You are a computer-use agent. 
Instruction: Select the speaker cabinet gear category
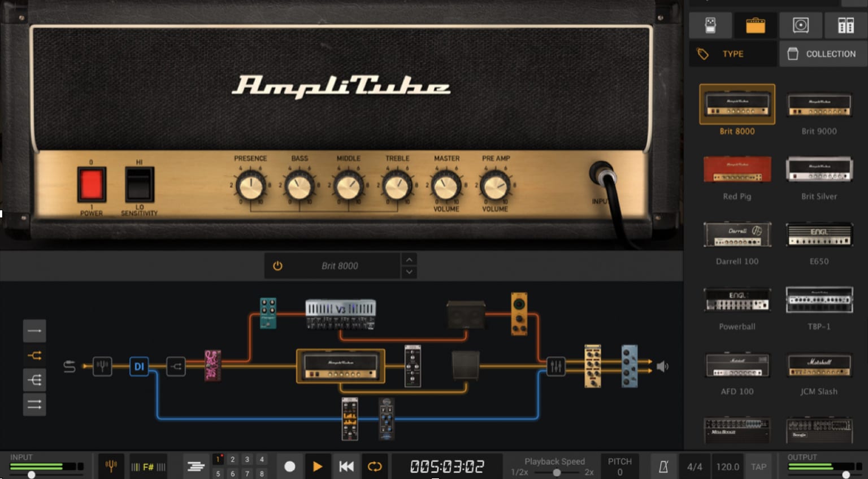point(800,25)
